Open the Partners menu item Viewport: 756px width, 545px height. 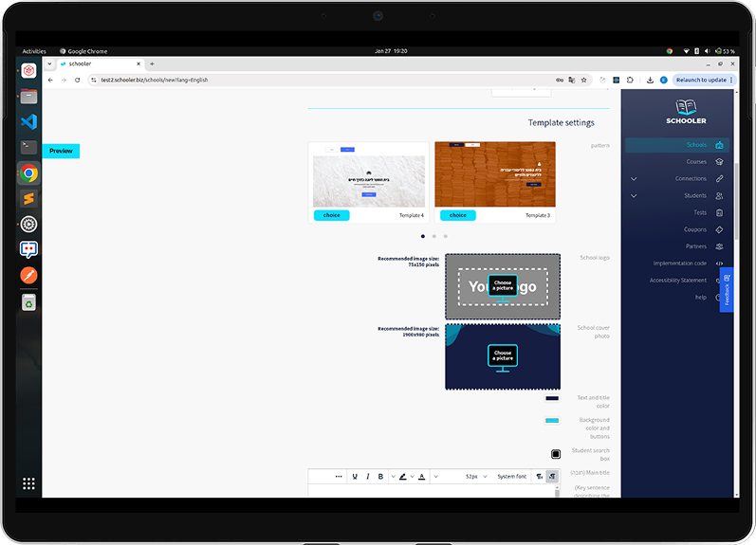coord(696,246)
